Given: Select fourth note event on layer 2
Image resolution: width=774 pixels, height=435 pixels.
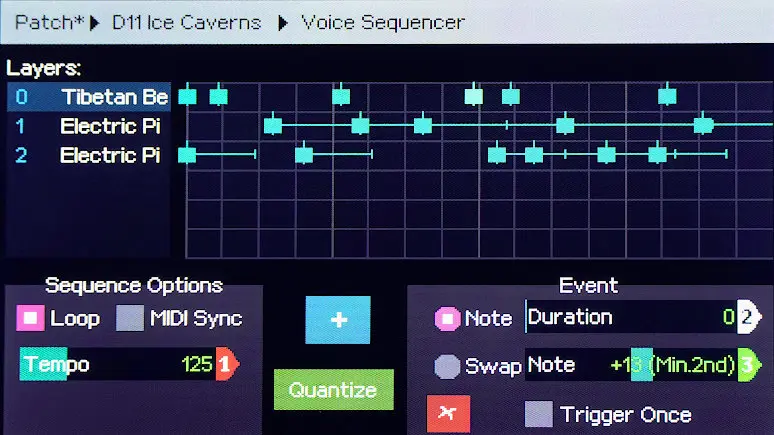Looking at the screenshot, I should [x=534, y=155].
